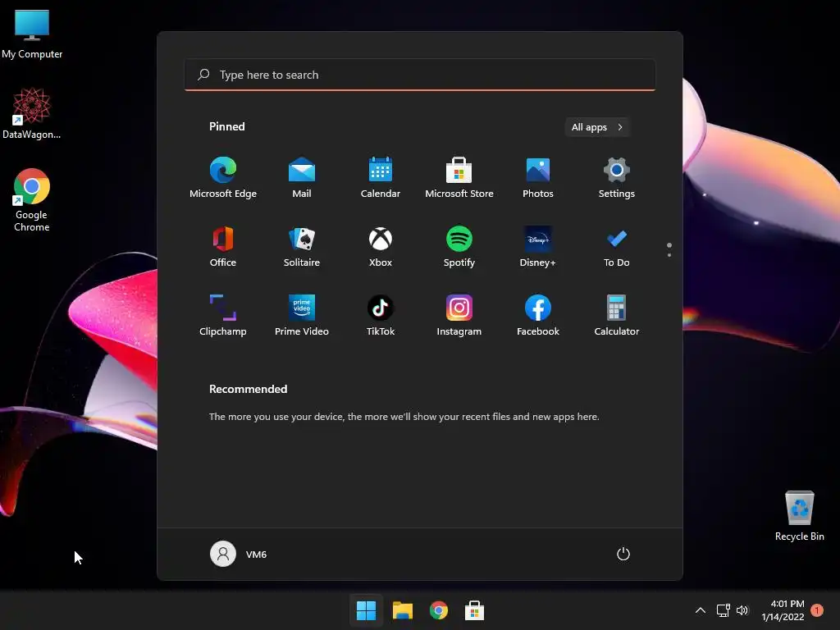Select the DataWagon desktop shortcut

click(x=32, y=113)
